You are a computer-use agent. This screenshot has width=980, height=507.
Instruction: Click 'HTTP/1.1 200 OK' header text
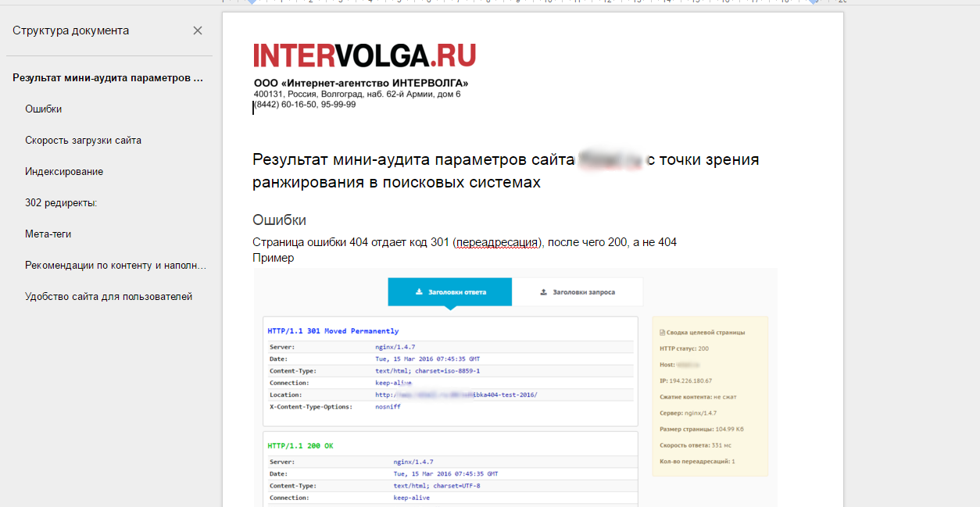coord(300,446)
